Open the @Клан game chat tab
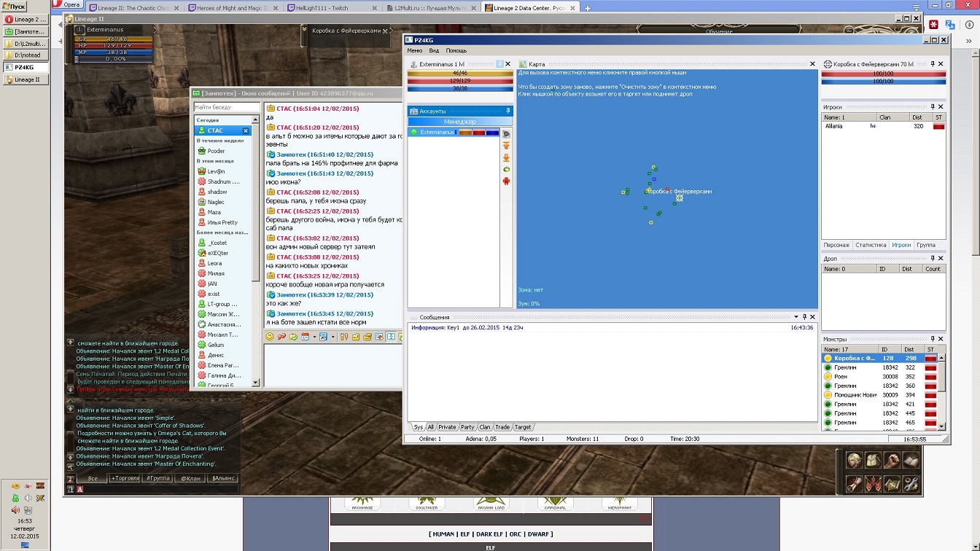Viewport: 980px width, 551px height. pos(190,478)
